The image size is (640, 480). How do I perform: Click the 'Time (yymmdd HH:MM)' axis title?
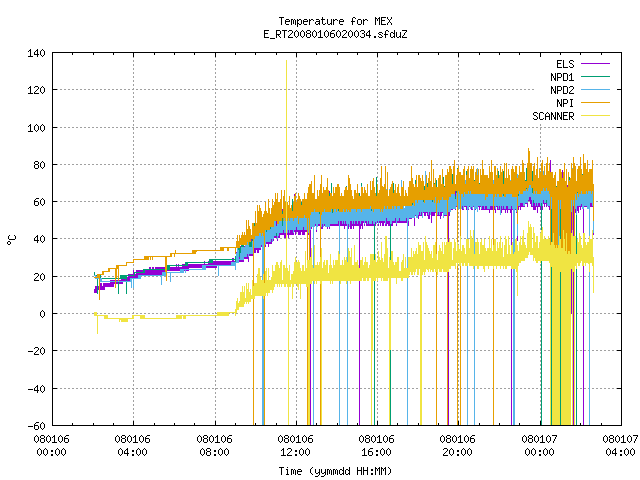coord(335,471)
